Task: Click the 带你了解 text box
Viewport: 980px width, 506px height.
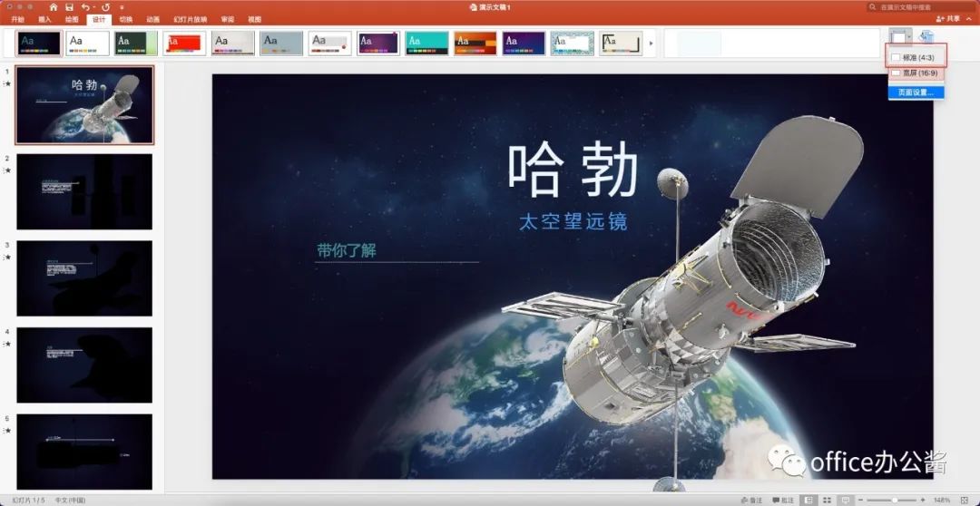Action: point(347,251)
